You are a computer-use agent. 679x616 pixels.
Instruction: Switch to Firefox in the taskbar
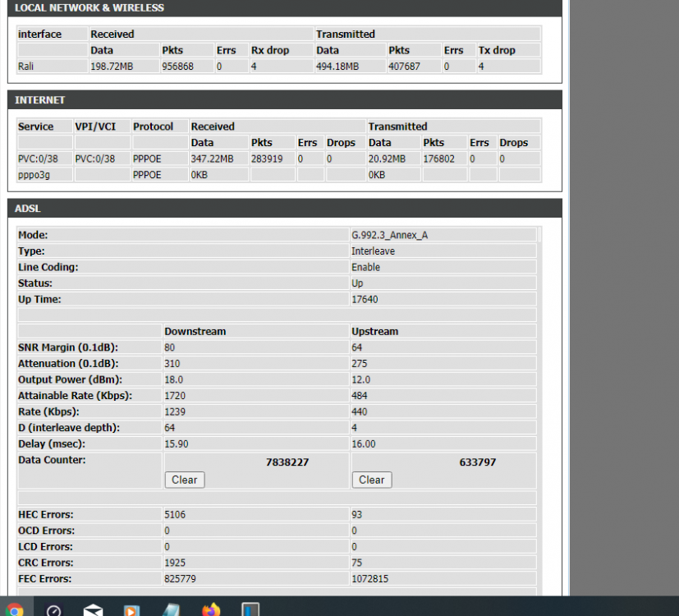211,610
